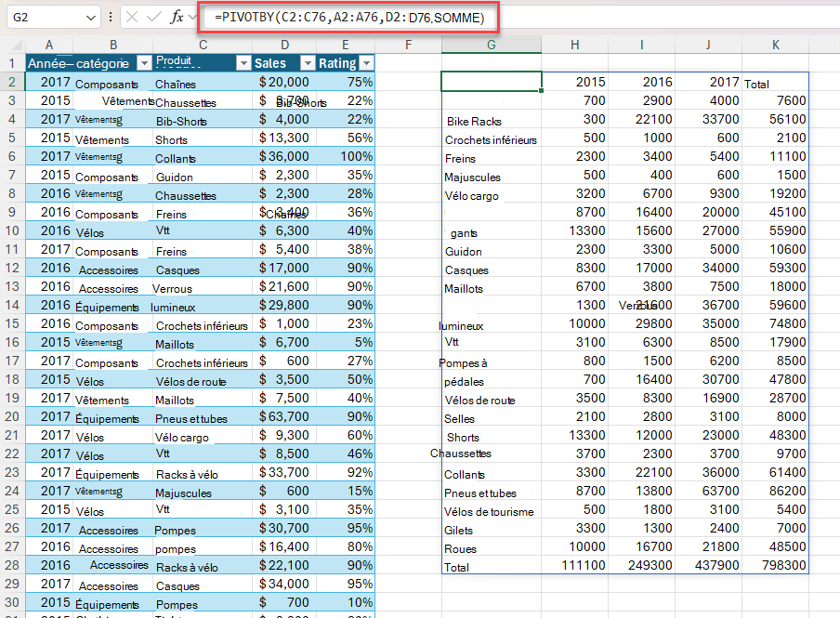The width and height of the screenshot is (840, 618).
Task: Click the 2017 pivot column heading
Action: [x=708, y=82]
